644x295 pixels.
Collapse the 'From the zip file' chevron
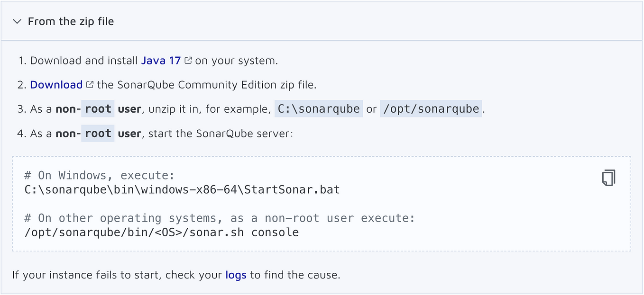pyautogui.click(x=17, y=21)
